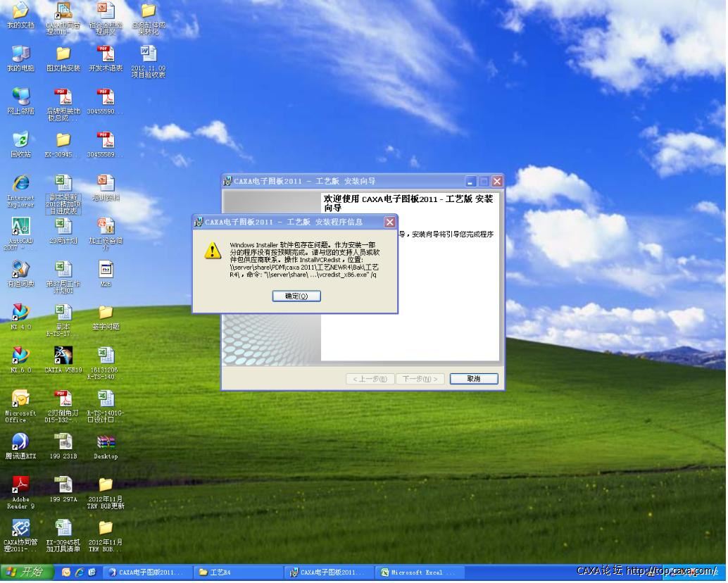Select the 2刃倒角刀 D15-D32 PDF file

[63, 406]
